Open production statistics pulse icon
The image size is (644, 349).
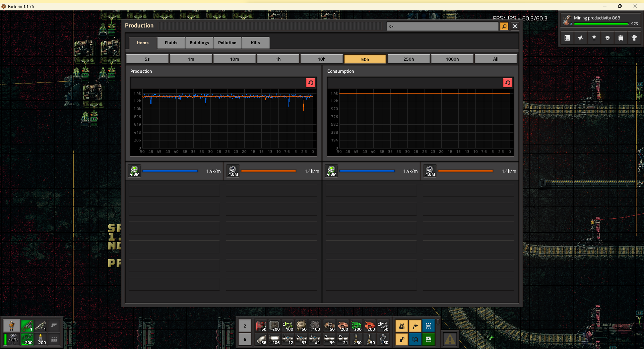pyautogui.click(x=581, y=38)
